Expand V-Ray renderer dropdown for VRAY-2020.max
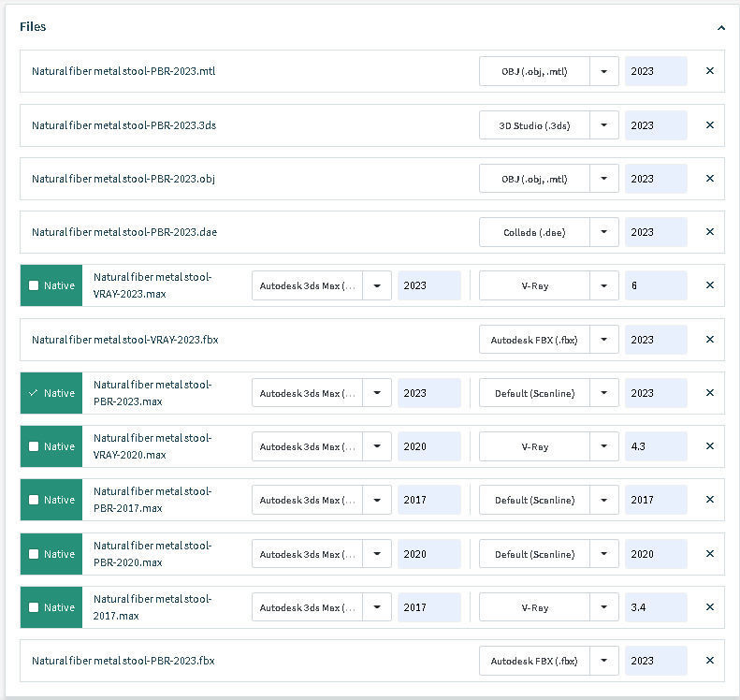The height and width of the screenshot is (700, 740). [604, 446]
